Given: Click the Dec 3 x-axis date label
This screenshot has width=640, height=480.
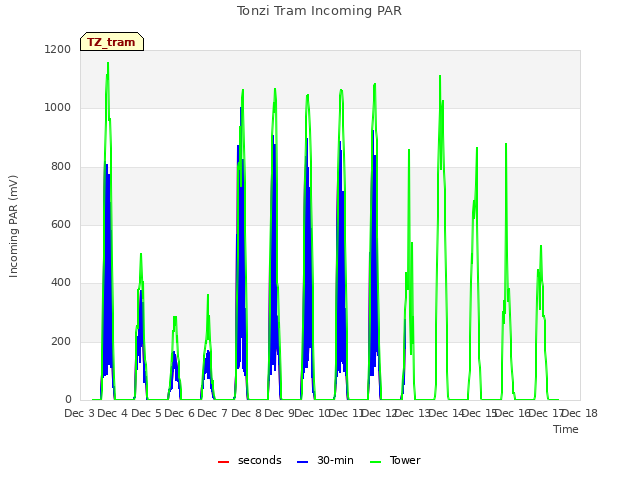Looking at the screenshot, I should 80,413.
